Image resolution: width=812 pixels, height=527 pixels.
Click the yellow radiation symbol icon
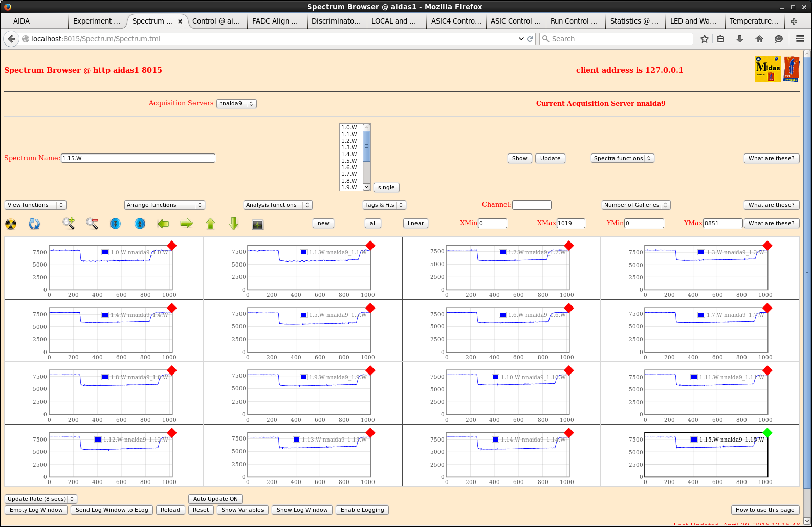tap(11, 224)
